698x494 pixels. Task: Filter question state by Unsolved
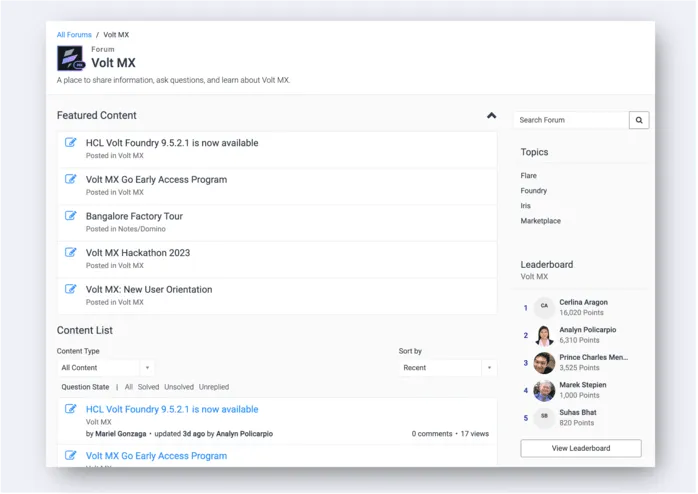(179, 387)
